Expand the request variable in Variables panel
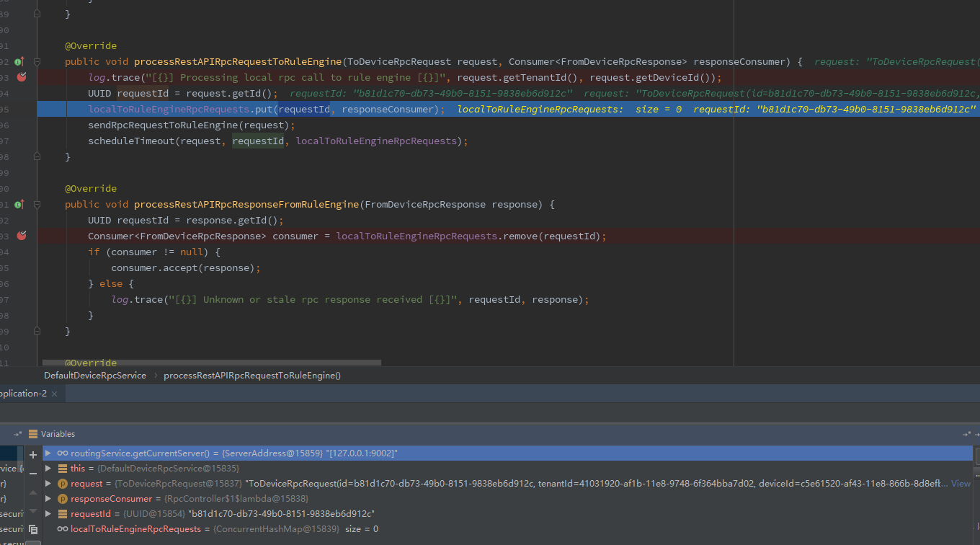980x545 pixels. tap(47, 483)
